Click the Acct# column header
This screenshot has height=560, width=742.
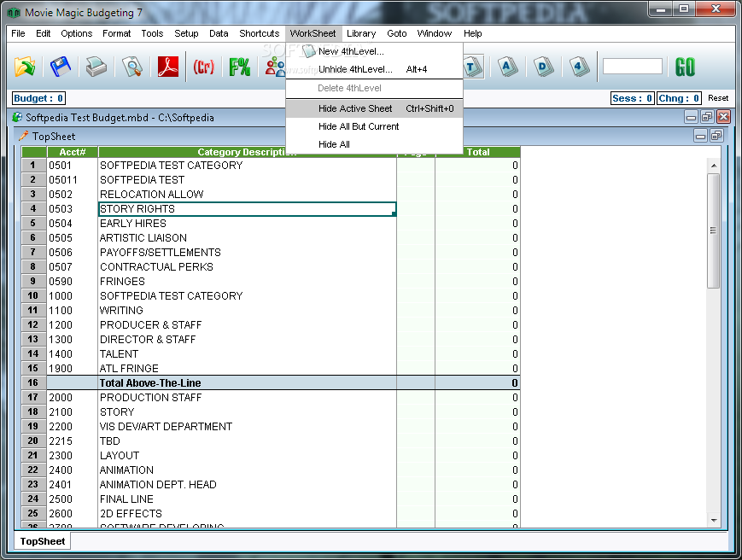click(x=73, y=152)
